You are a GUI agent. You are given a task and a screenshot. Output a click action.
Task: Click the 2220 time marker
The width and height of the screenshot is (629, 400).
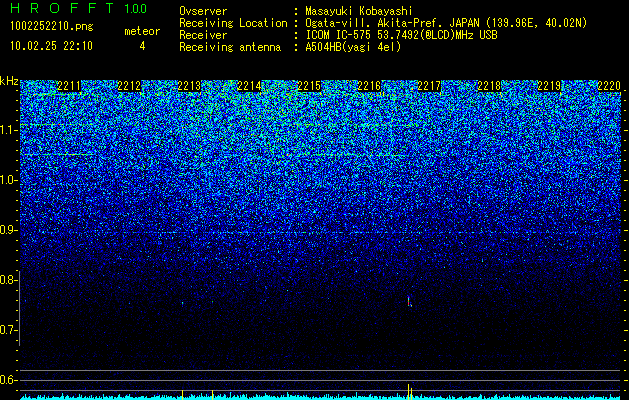(x=609, y=86)
